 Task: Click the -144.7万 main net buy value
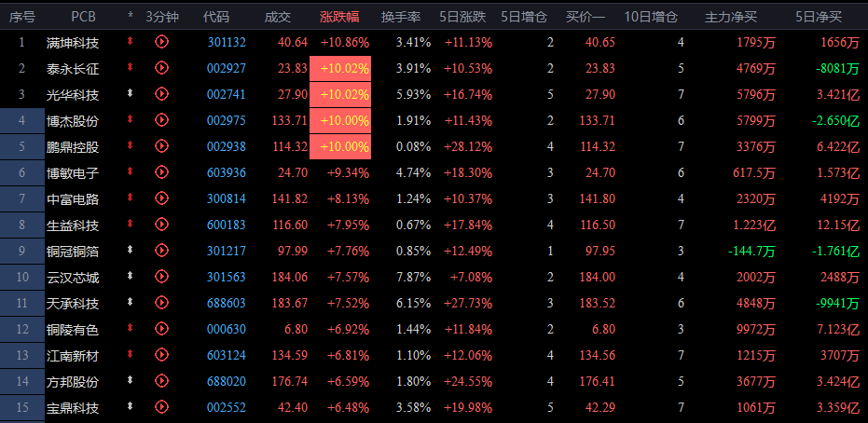pos(751,251)
